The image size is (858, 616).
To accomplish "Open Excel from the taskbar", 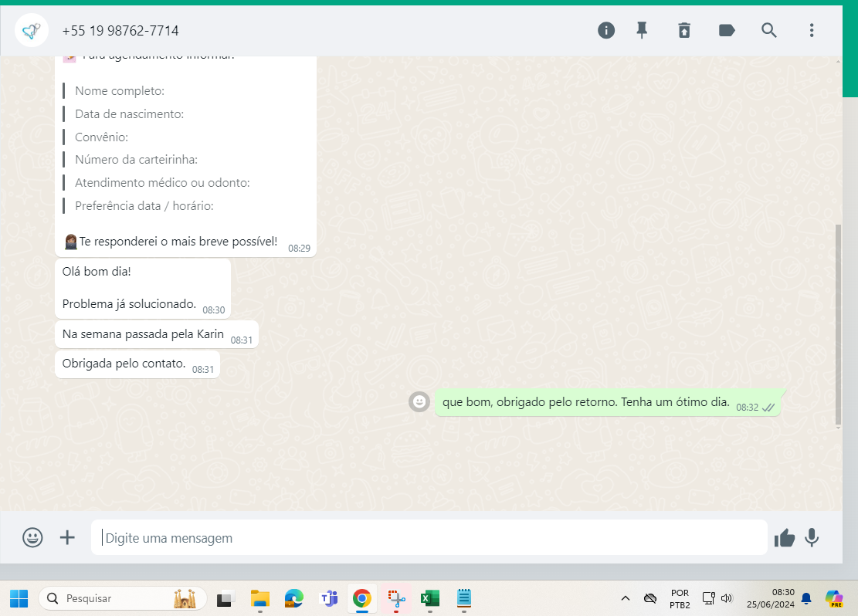I will pos(429,598).
